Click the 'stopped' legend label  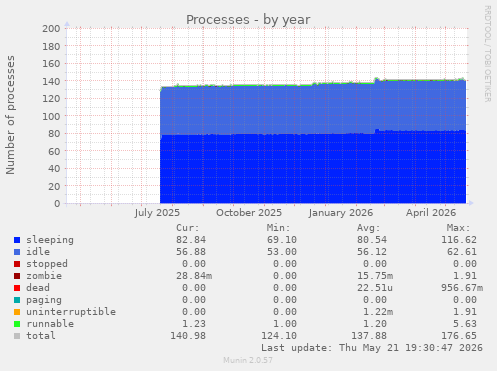(47, 264)
